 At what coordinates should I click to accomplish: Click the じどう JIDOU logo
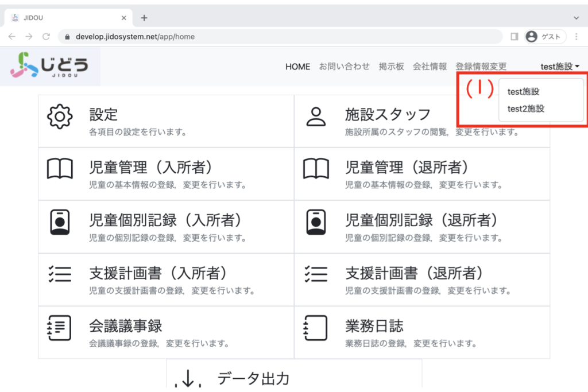[51, 66]
